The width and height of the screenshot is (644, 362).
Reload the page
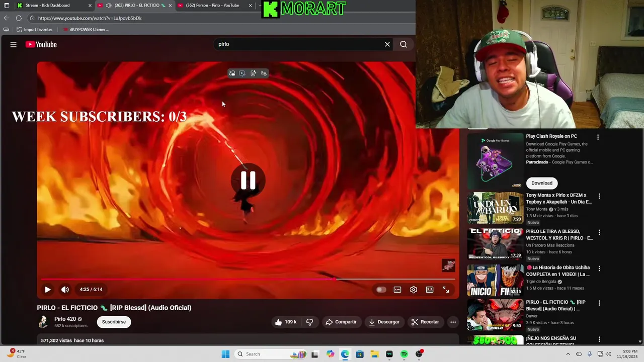coord(19,18)
